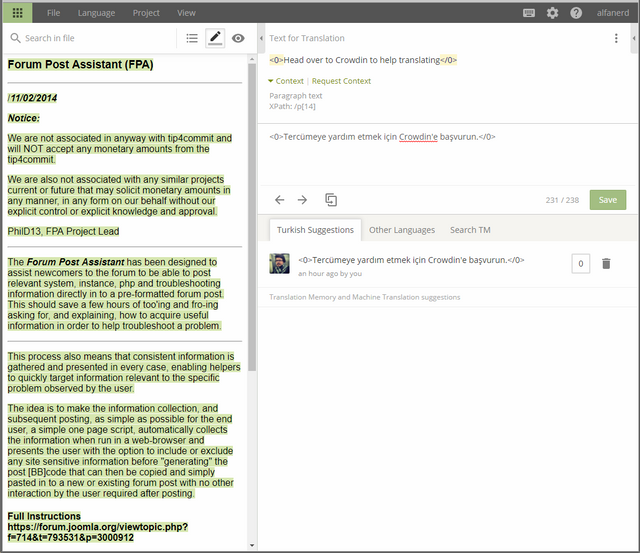Click the source text 'Head over to Crowdin'

[363, 60]
